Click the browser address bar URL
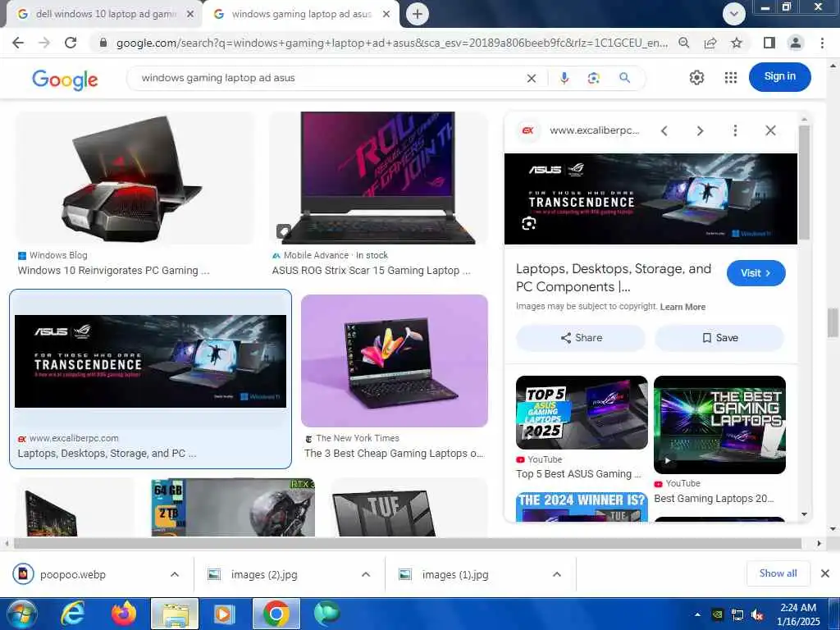Screen dimensions: 840x630 tap(391, 43)
